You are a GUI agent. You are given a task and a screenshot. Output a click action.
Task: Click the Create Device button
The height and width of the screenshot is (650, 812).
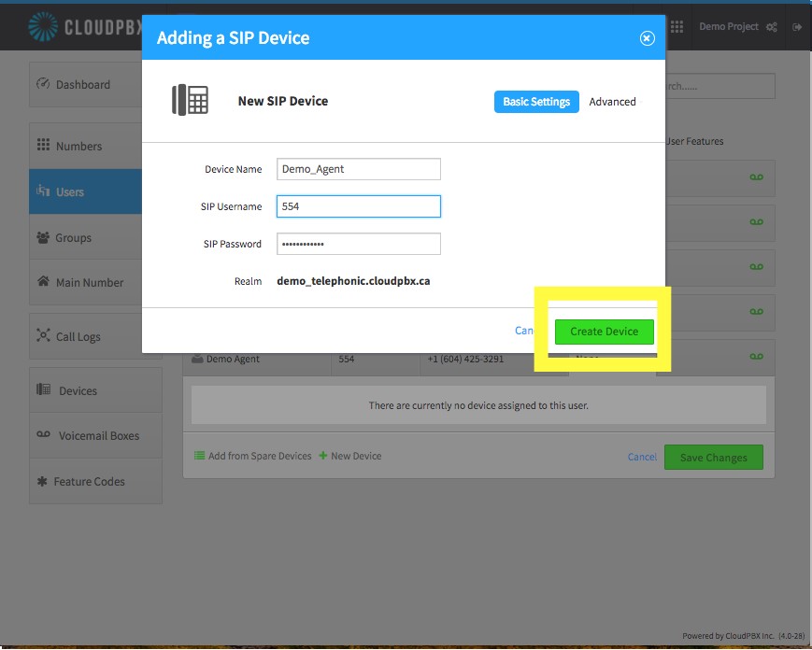(x=605, y=332)
